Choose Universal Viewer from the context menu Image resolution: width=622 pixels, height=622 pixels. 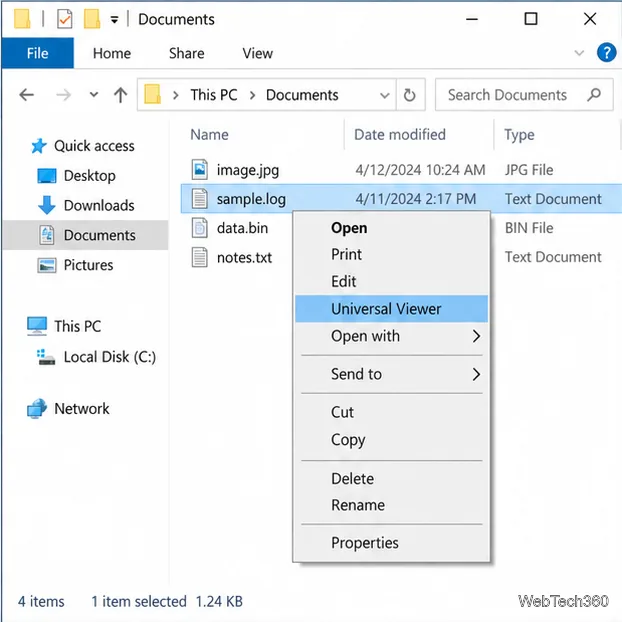(391, 309)
